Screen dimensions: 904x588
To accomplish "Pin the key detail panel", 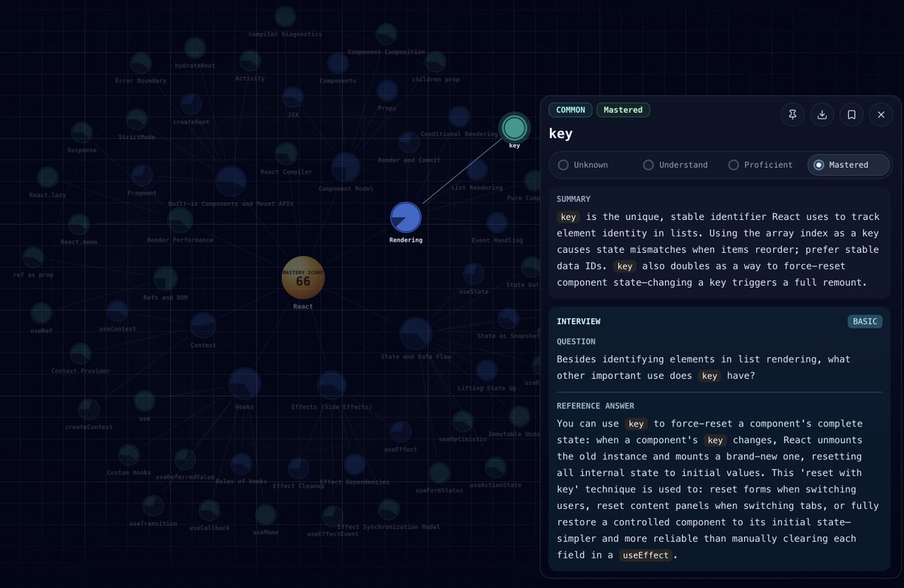I will click(x=793, y=114).
